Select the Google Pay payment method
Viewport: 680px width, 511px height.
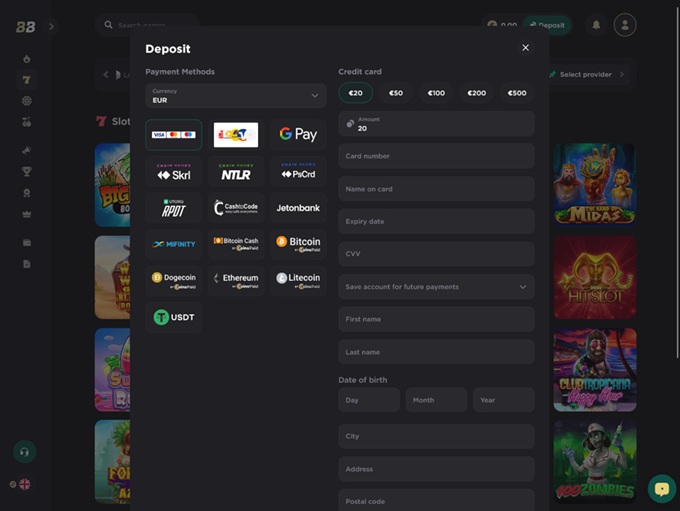pos(297,134)
